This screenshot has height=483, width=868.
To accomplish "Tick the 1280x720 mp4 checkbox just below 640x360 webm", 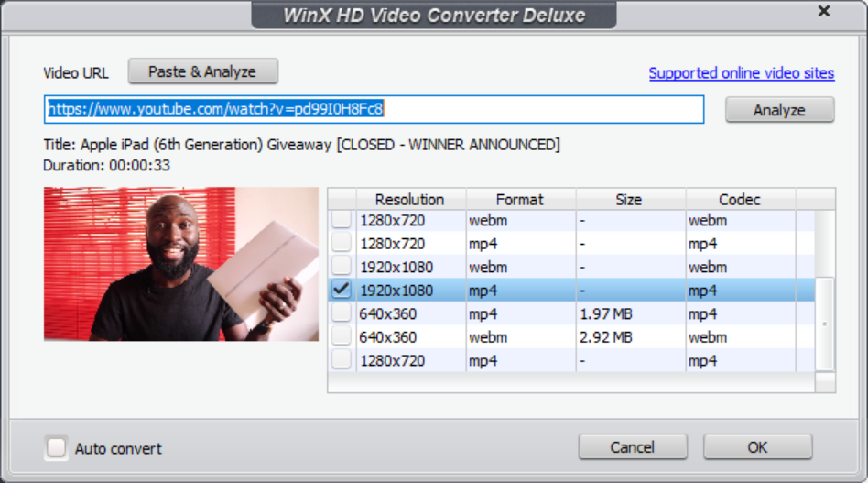I will (341, 360).
